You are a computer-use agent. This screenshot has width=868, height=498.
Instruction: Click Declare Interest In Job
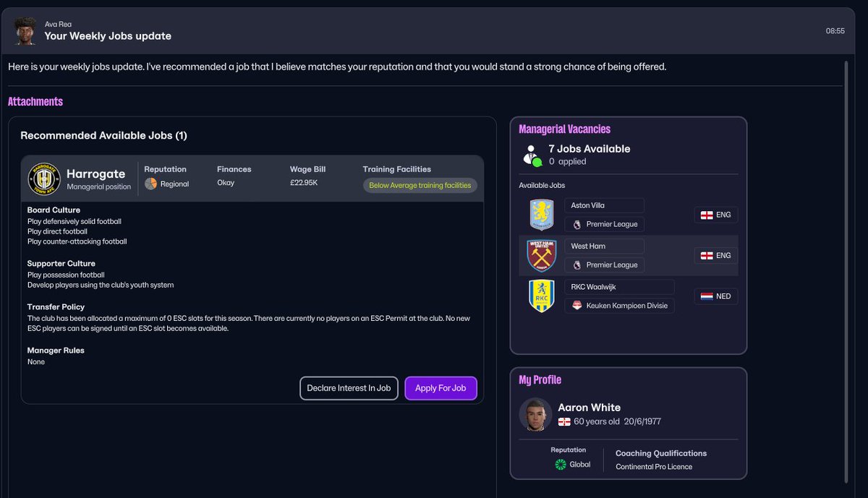(349, 388)
